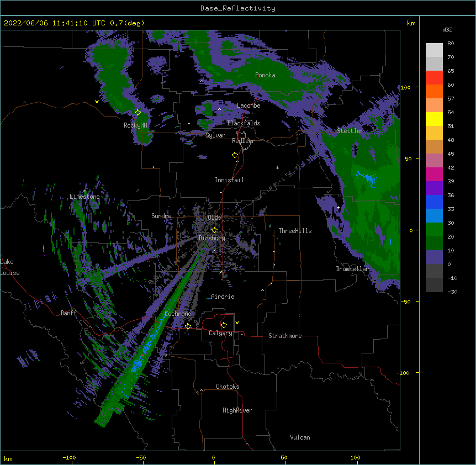Viewport: 476px width, 465px height.
Task: Click the Drumheller label
Action: click(352, 269)
